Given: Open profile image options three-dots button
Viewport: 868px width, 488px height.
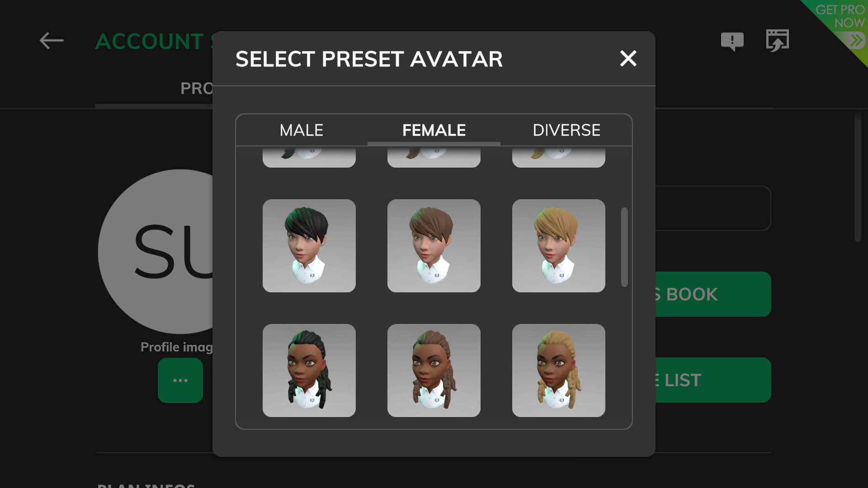Looking at the screenshot, I should (180, 380).
